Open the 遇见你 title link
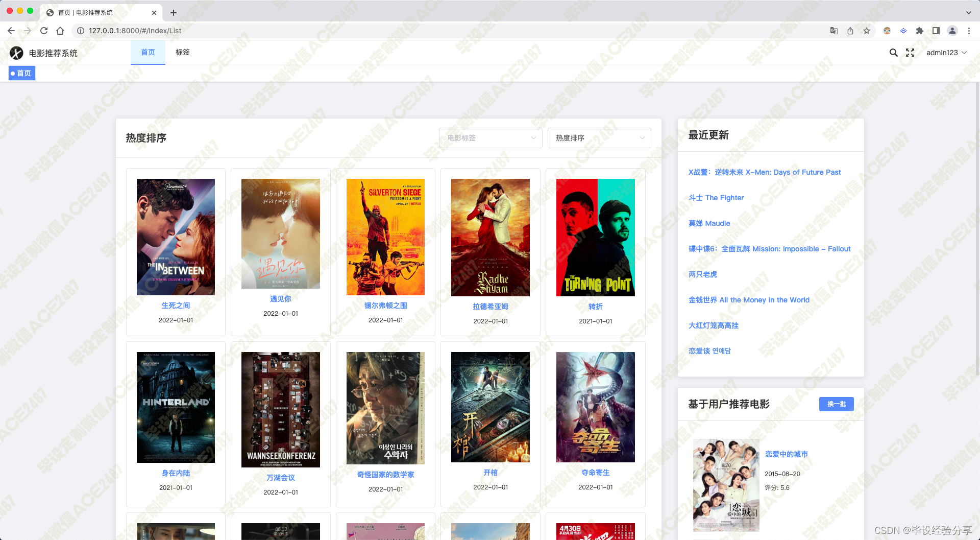Screen dimensions: 980x540 [x=281, y=299]
